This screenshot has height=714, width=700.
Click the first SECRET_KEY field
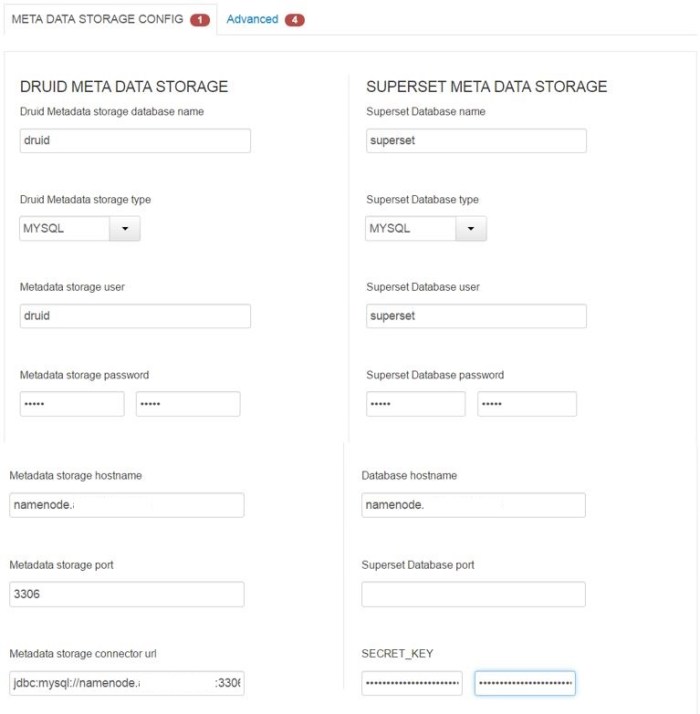pyautogui.click(x=412, y=683)
